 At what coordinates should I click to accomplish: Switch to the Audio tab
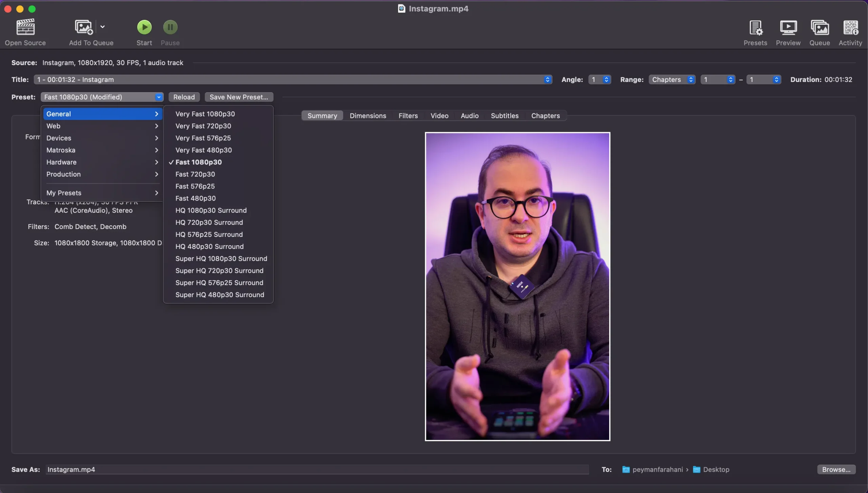click(470, 116)
